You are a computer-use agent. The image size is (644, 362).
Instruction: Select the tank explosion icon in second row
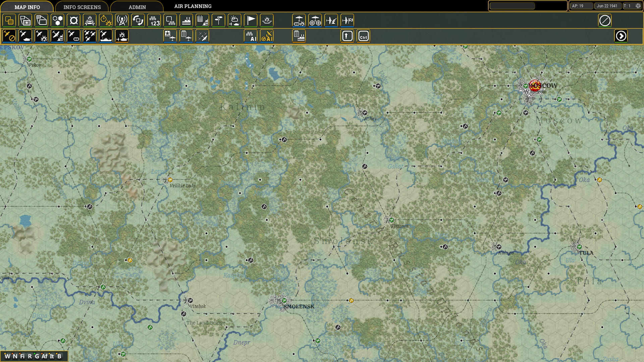[x=122, y=36]
